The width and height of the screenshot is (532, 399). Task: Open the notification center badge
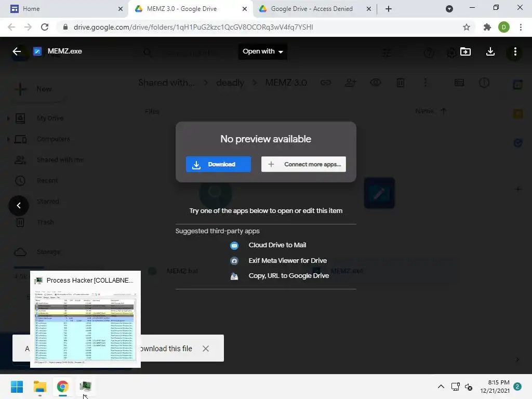pos(517,387)
